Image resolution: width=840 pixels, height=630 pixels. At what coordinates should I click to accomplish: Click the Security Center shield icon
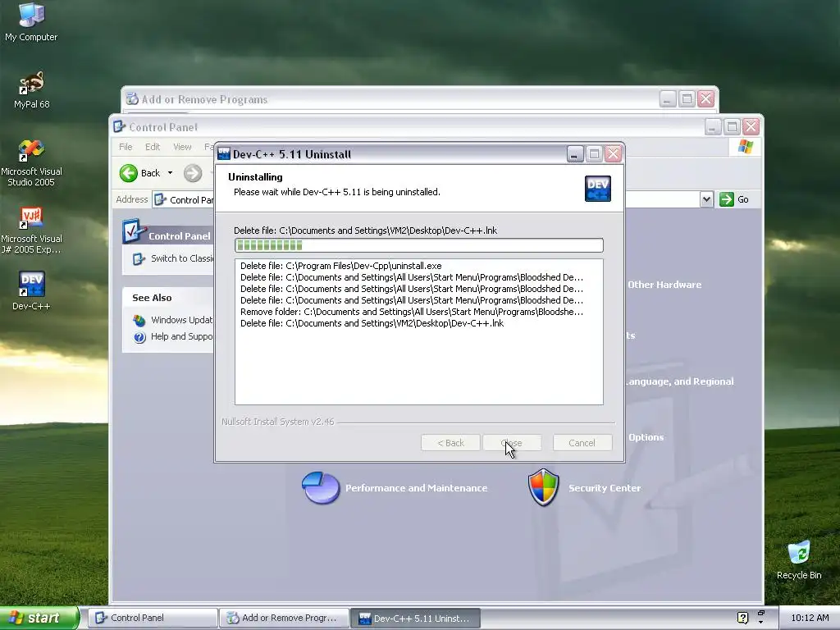(543, 487)
